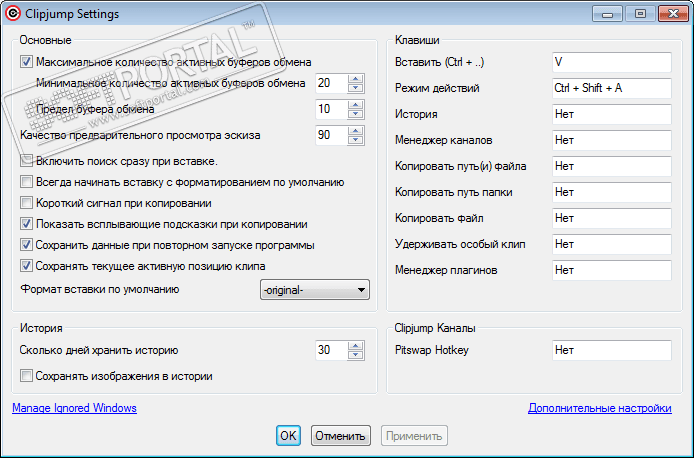Click the Менеджер плагинов hotkey field
This screenshot has width=694, height=458.
(x=612, y=270)
